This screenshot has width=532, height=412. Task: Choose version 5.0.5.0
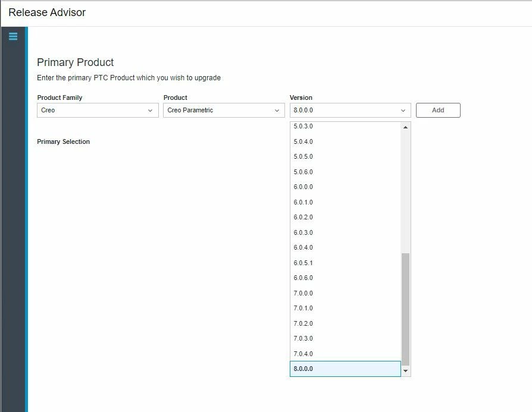coord(345,157)
